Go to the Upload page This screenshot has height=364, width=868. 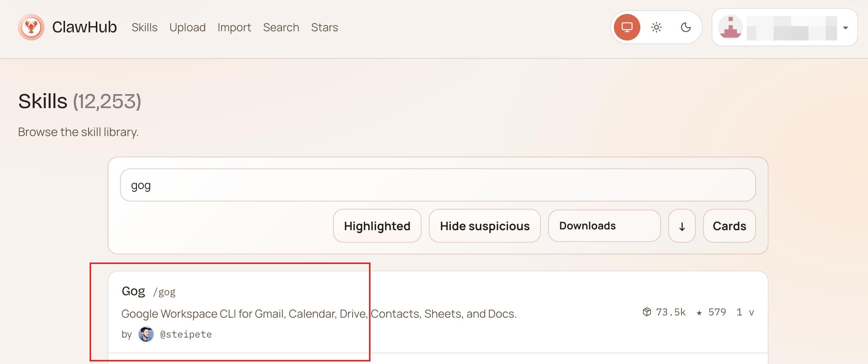(x=187, y=27)
